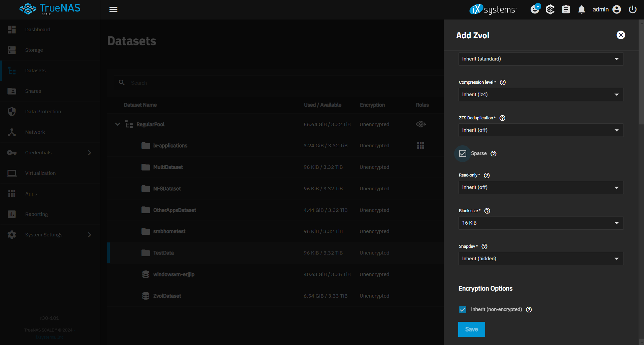The height and width of the screenshot is (345, 644).
Task: Click help icon for Block size
Action: point(487,211)
